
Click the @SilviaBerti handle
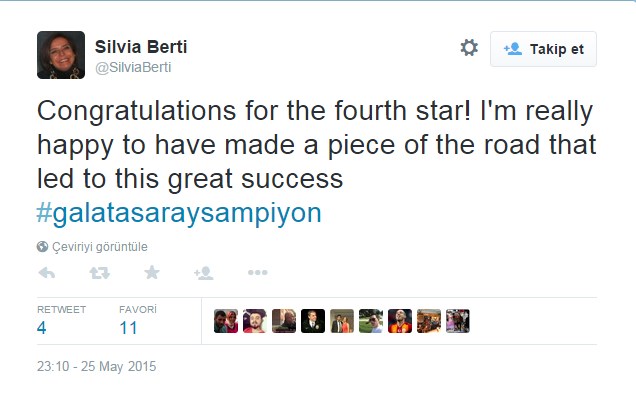click(x=136, y=66)
